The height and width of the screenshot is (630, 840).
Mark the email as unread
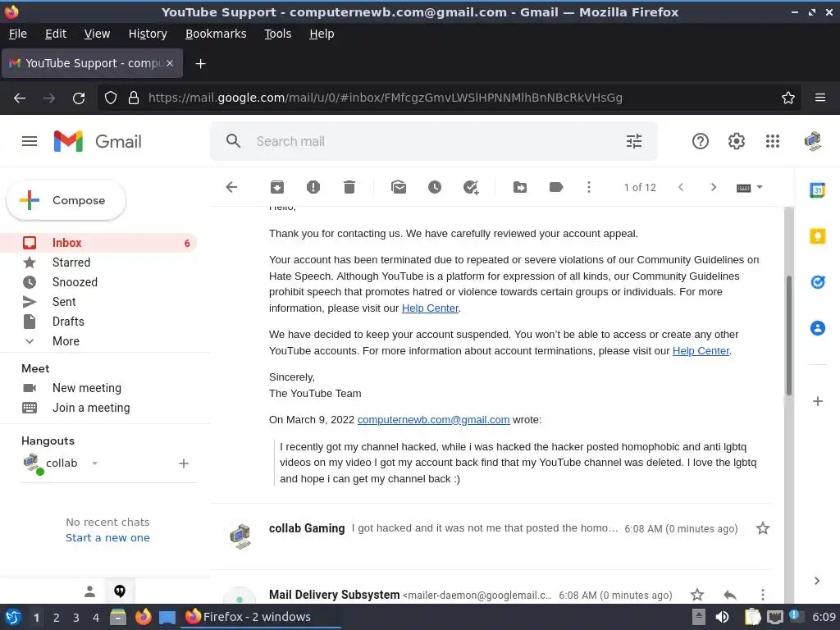(x=399, y=187)
